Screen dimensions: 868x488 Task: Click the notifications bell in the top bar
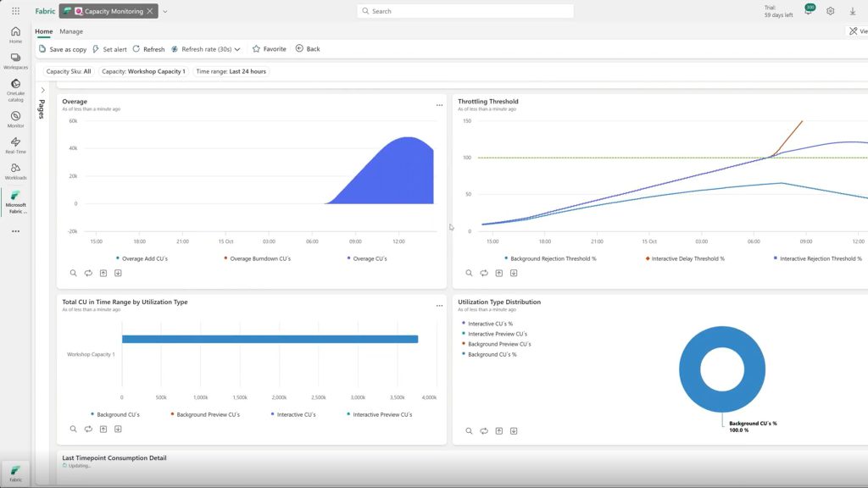pos(810,10)
